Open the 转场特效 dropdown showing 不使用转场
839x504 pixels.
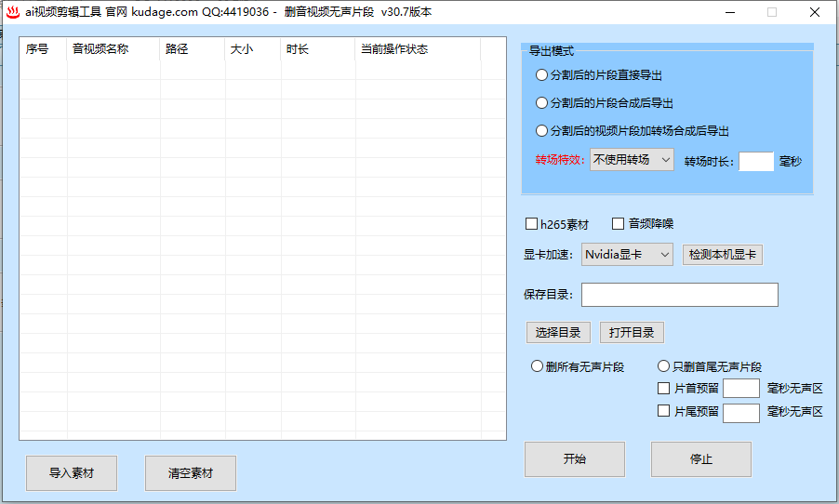tap(632, 159)
